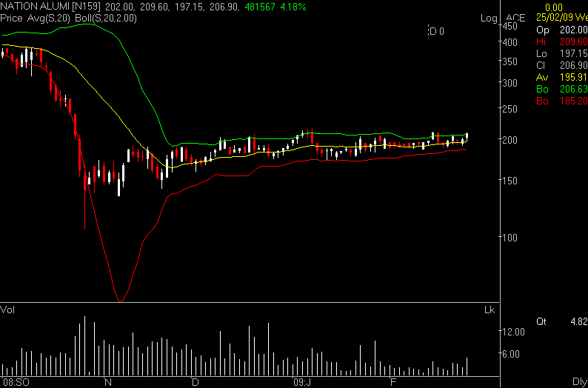Select the Boll(S,20,2.00) indicator label
Viewport: 588px width, 388px height.
106,18
